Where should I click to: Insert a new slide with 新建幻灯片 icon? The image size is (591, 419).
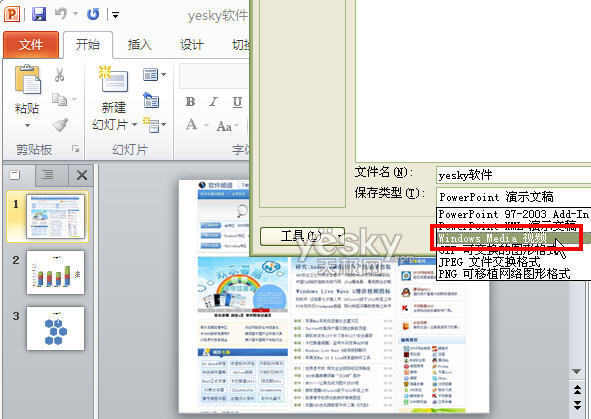click(x=114, y=80)
